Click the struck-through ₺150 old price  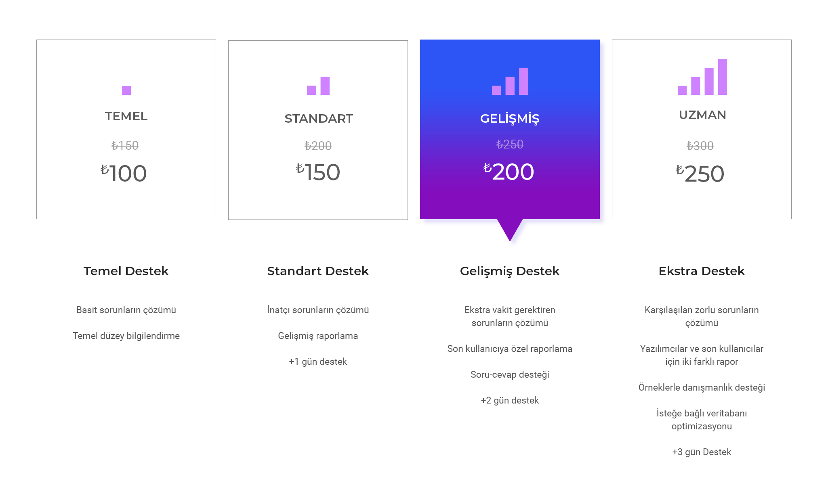pos(125,145)
